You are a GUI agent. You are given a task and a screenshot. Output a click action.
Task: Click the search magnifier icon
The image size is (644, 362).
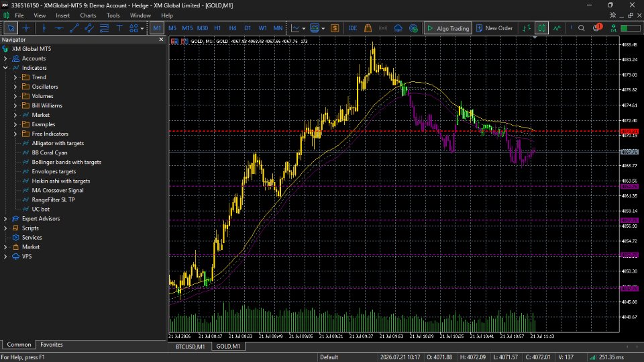point(581,28)
